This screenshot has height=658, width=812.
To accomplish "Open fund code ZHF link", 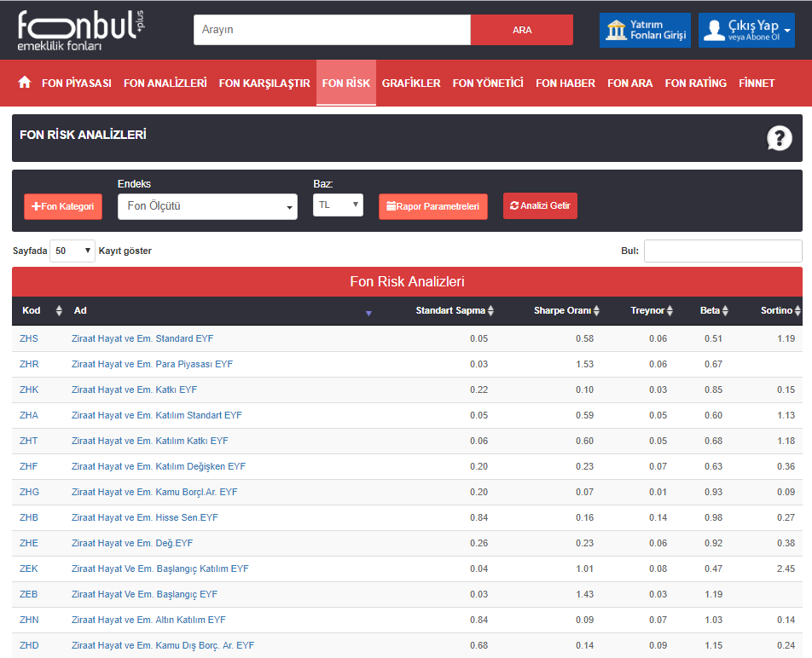I will click(28, 466).
